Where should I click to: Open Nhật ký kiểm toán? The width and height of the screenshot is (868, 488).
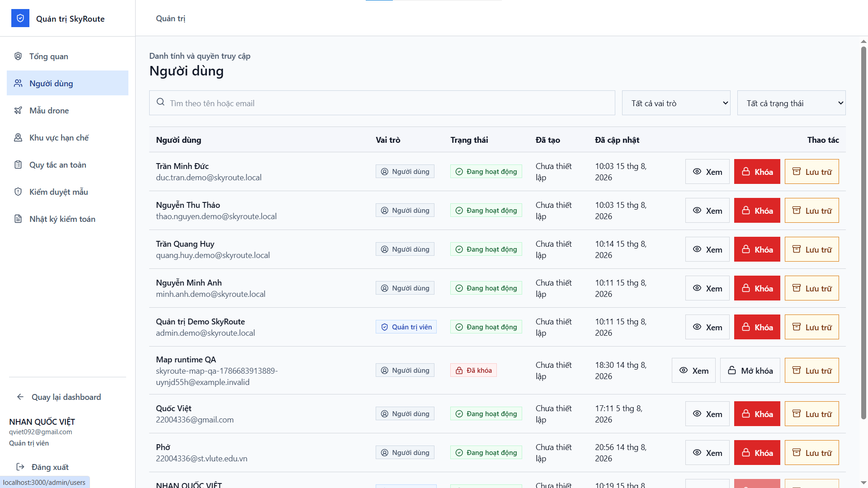67,219
